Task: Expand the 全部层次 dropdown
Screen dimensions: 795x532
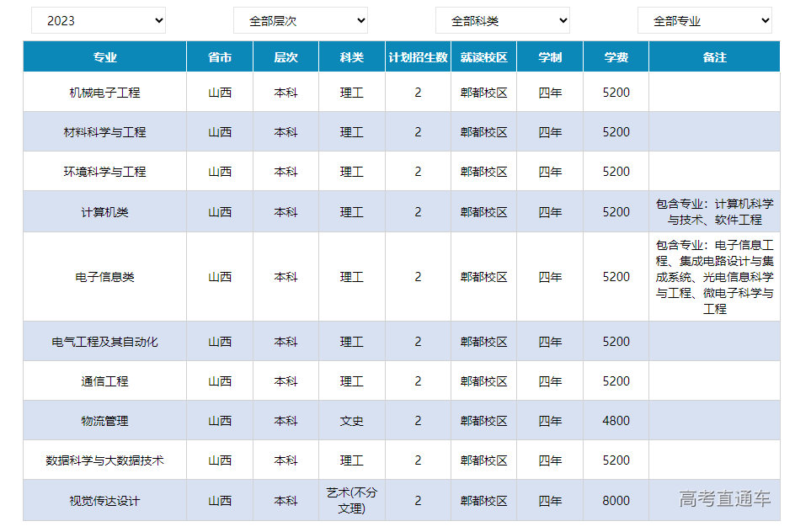Action: [300, 20]
